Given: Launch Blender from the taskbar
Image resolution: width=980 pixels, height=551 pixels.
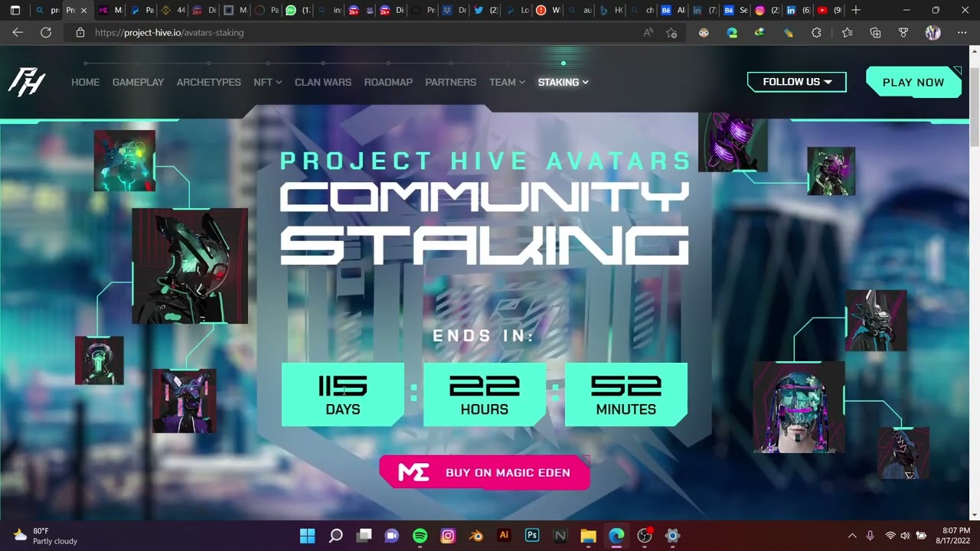Looking at the screenshot, I should [x=476, y=536].
